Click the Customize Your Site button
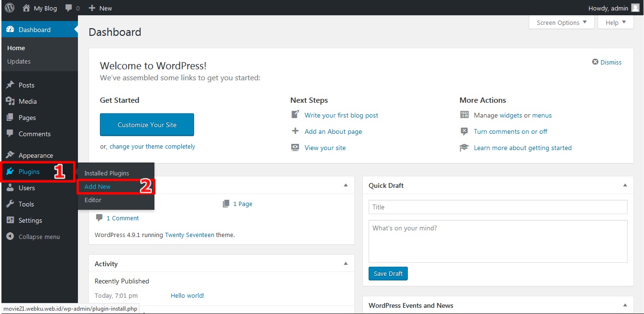Viewport: 644px width, 314px height. click(147, 125)
